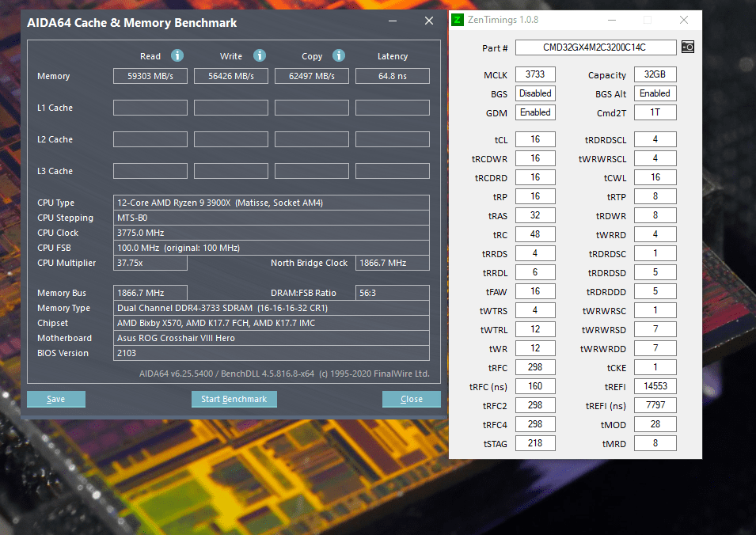Click Memory Latency value 64.8 ns
Viewport: 756px width, 535px height.
pos(393,76)
